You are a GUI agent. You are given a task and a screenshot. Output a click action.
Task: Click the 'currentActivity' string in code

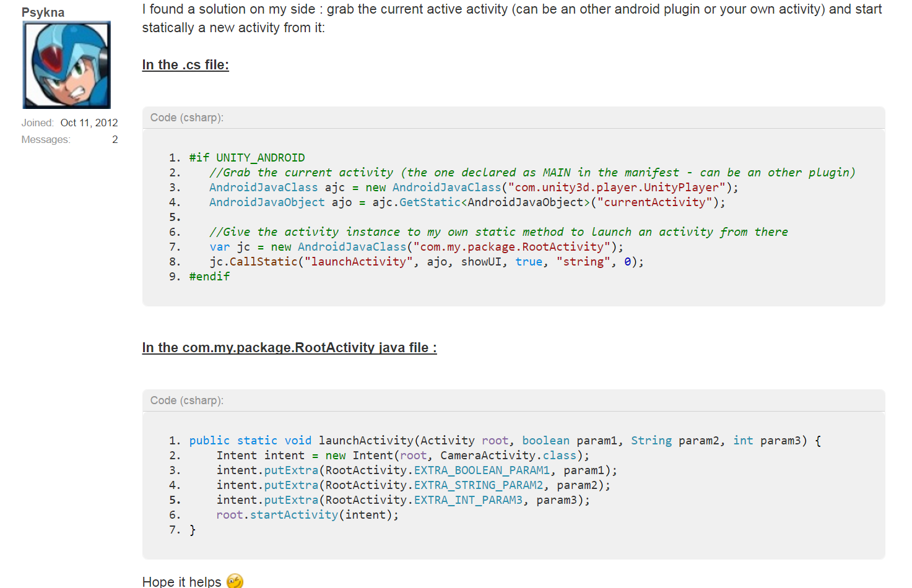click(654, 202)
